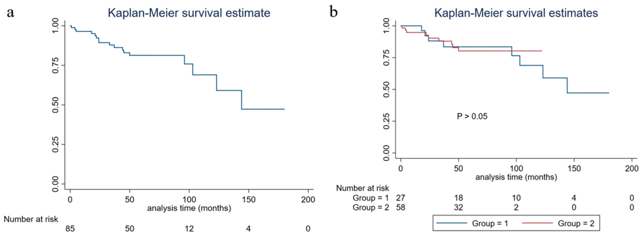Image resolution: width=644 pixels, height=238 pixels.
Task: Click panel a's "analysis time (months)" axis label
Action: [x=189, y=208]
